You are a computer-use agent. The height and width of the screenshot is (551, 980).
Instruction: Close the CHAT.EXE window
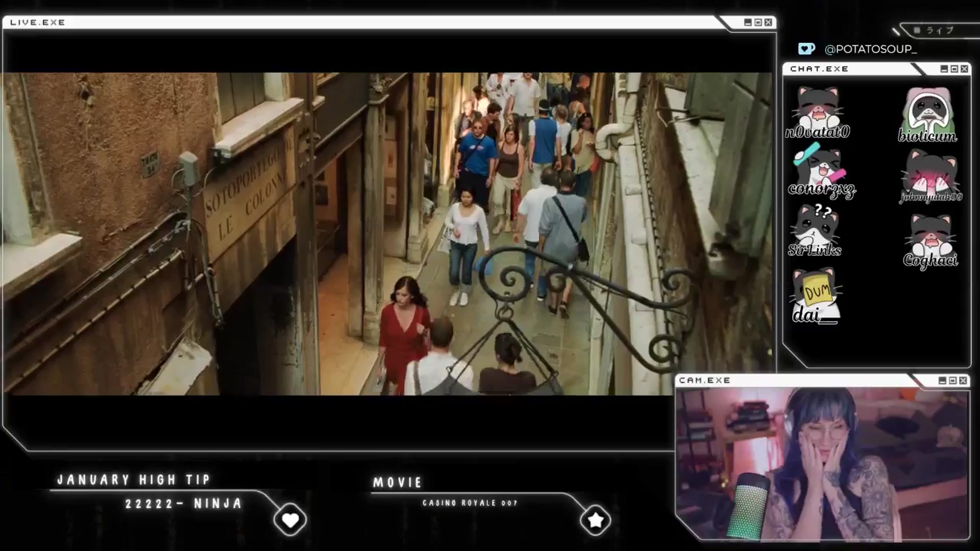point(964,69)
